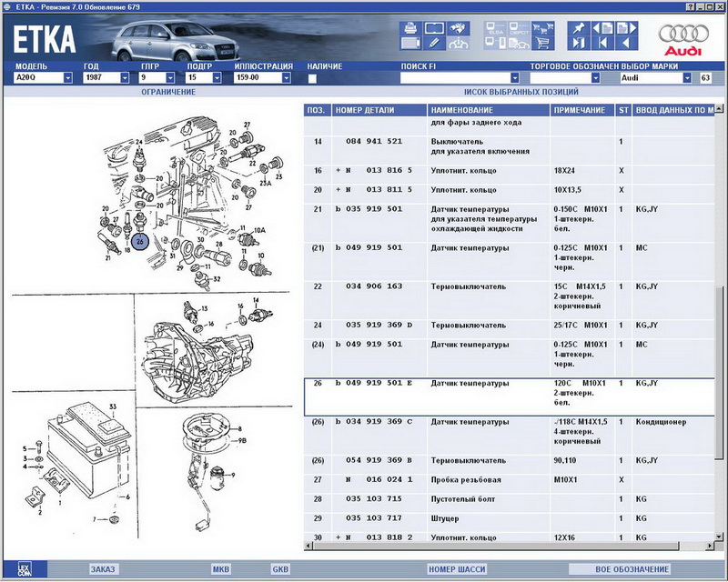Click the single back arrow icon

tap(626, 43)
